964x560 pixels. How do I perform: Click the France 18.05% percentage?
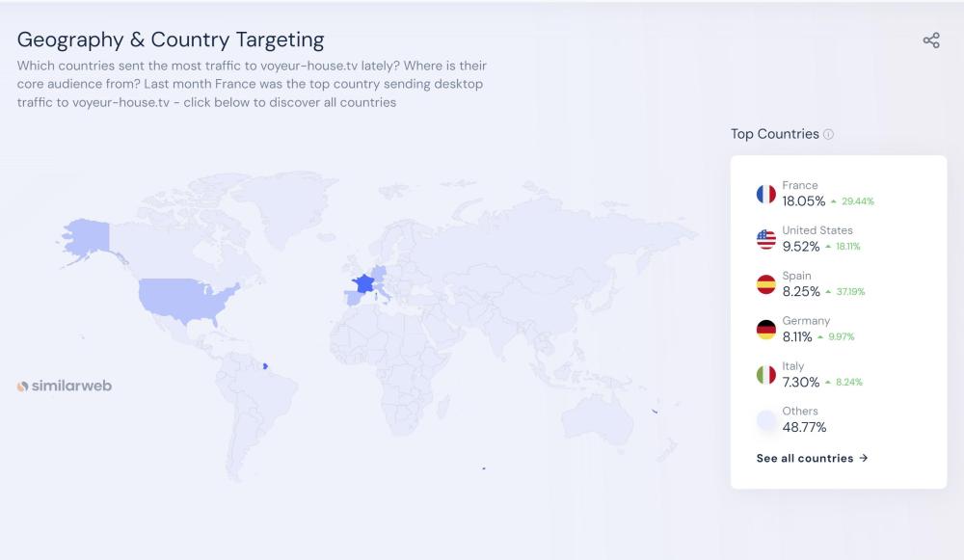[x=803, y=201]
